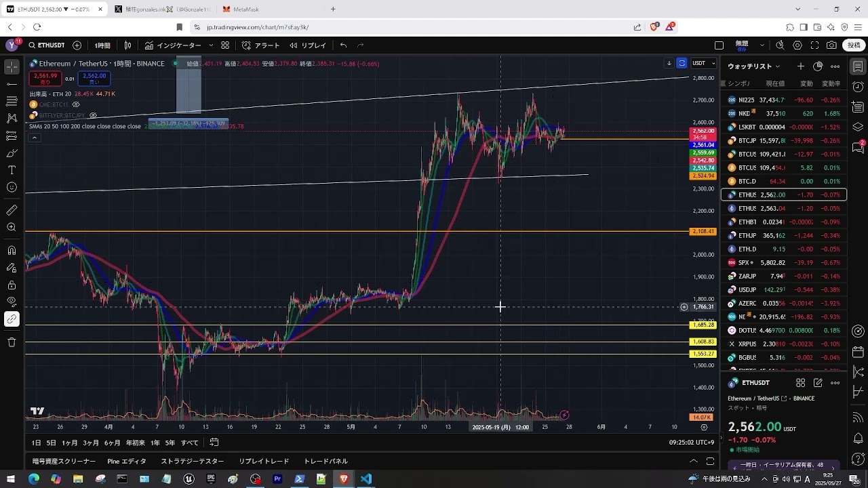Add symbol to watchlist with plus
The width and height of the screenshot is (868, 488).
click(801, 66)
